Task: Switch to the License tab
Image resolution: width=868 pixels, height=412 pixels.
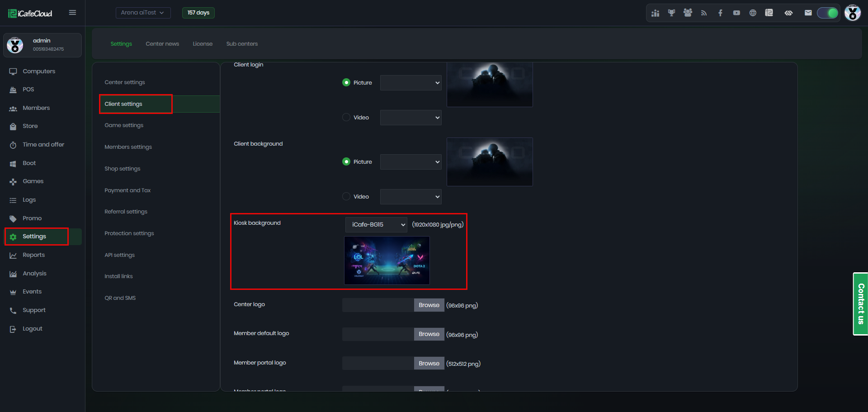Action: [203, 44]
